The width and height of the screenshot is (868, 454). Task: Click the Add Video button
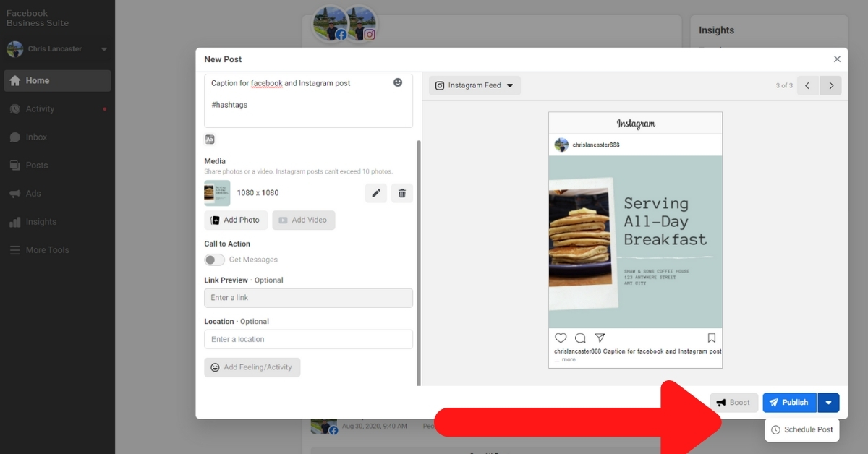(x=304, y=220)
